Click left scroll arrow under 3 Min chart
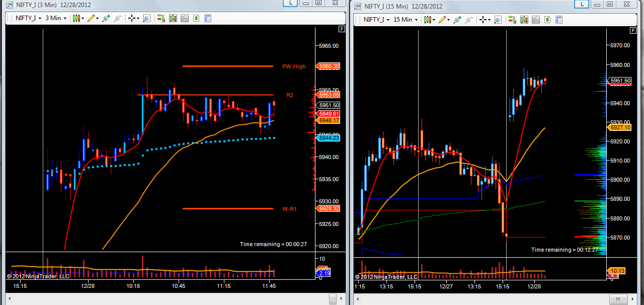 pos(9,298)
